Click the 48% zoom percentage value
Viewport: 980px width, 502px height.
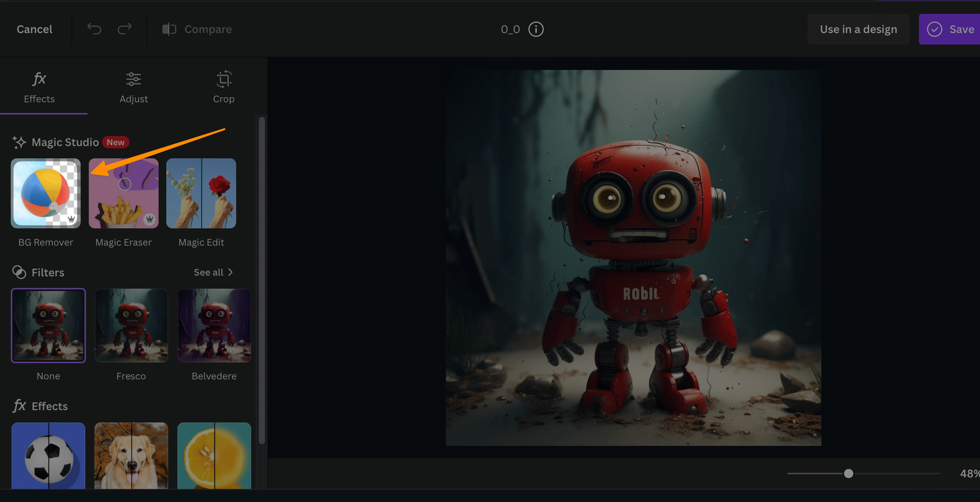[970, 474]
